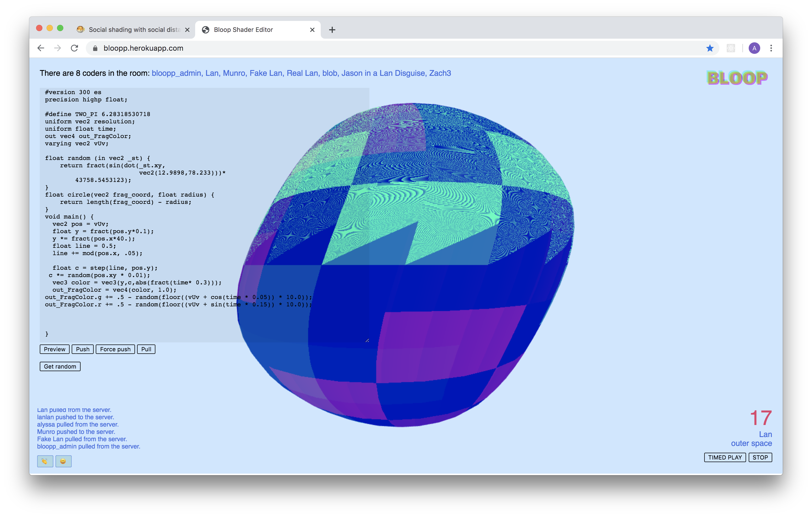
Task: Send the smiley face emoji reaction
Action: 63,461
